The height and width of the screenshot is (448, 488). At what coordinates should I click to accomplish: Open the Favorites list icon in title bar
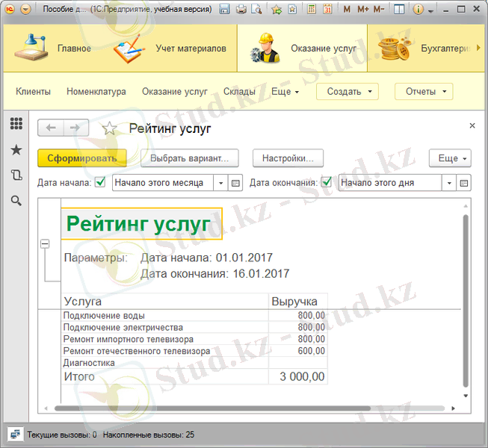292,9
